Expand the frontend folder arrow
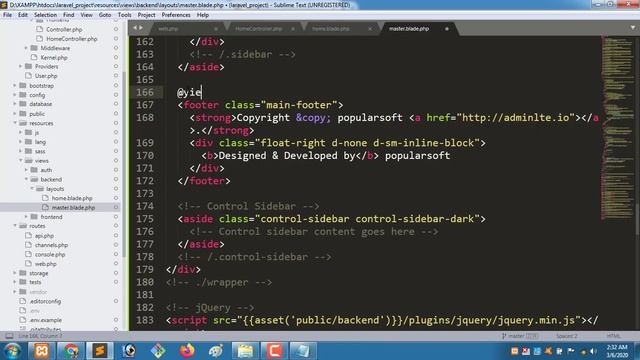Screen dimensions: 640x360 click(x=26, y=217)
